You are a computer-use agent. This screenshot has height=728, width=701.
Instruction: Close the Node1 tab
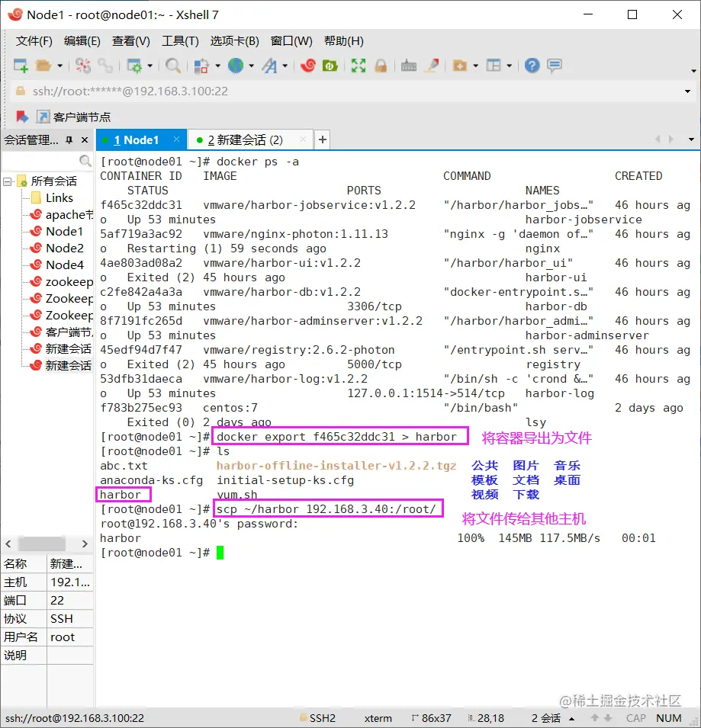click(x=176, y=140)
